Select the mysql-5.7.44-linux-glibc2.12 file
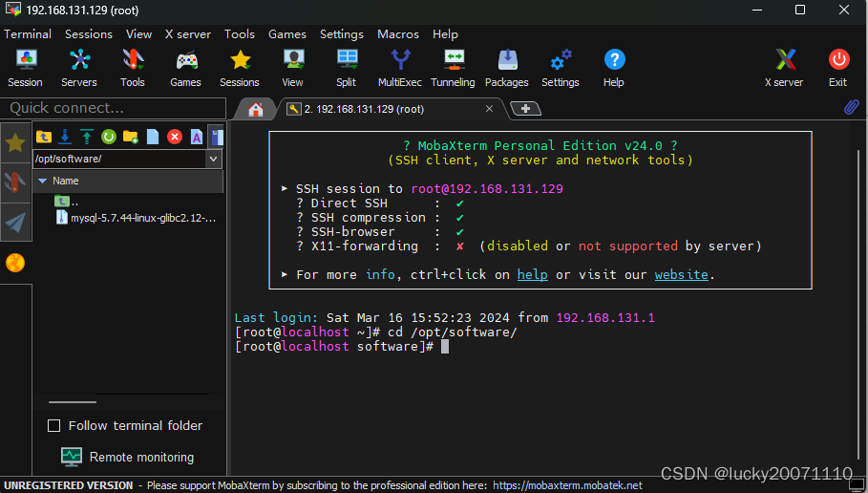868x493 pixels. coord(137,218)
